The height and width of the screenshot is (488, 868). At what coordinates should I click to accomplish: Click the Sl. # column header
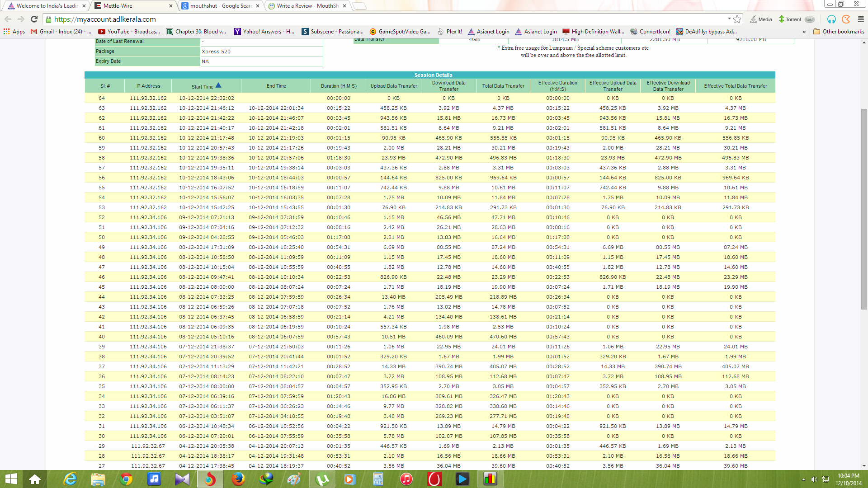click(x=105, y=86)
